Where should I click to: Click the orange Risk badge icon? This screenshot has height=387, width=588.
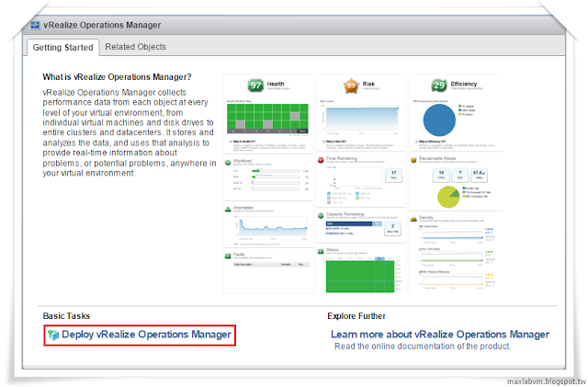coord(351,85)
